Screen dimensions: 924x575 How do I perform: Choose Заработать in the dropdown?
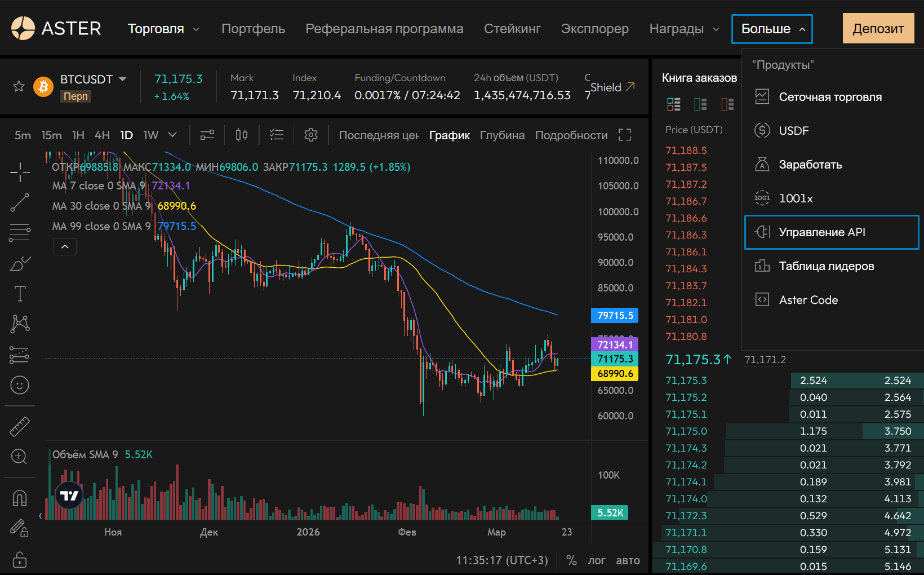tap(832, 165)
